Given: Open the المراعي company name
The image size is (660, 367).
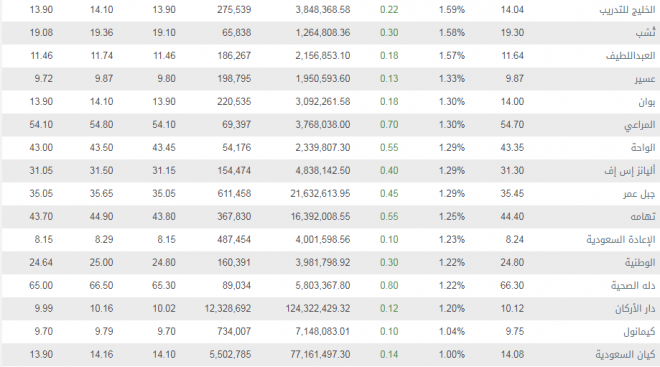Looking at the screenshot, I should point(639,125).
